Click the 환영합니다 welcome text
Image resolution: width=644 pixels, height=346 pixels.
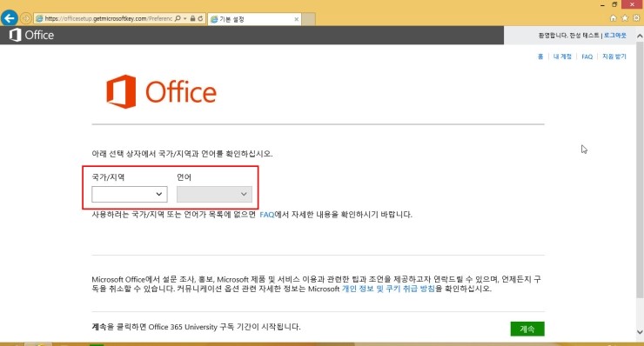click(x=569, y=36)
